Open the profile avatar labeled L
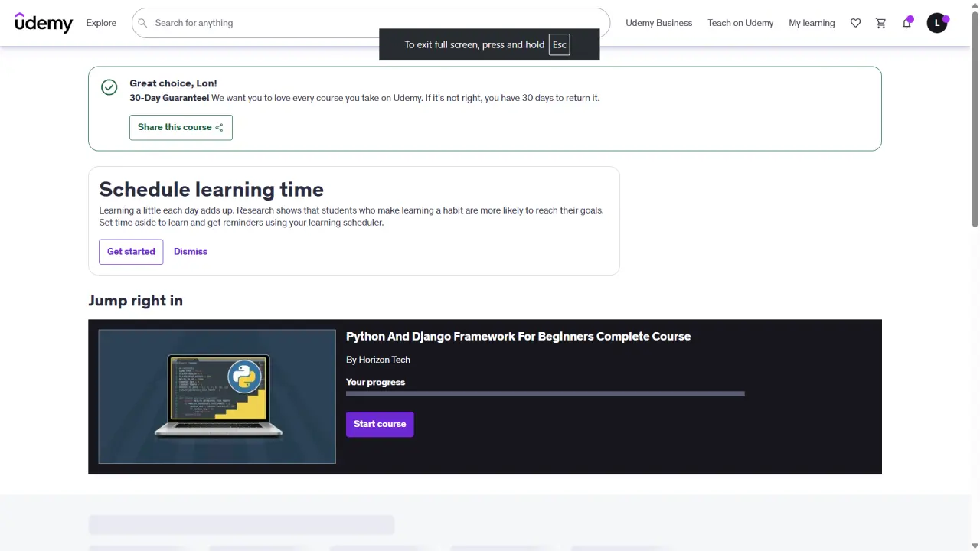 937,23
